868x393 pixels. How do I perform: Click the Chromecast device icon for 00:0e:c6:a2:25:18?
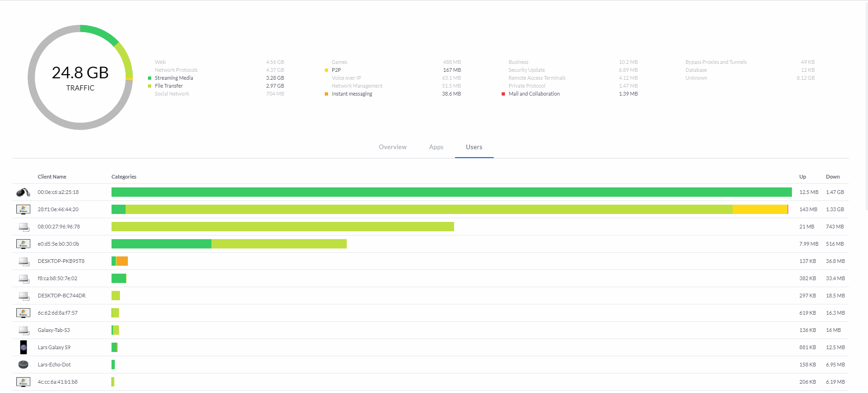pos(23,192)
